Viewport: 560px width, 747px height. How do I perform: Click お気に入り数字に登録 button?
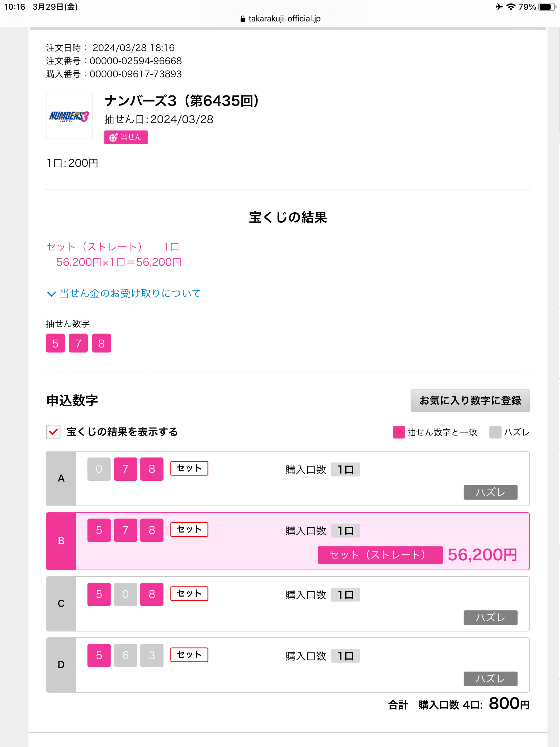470,400
